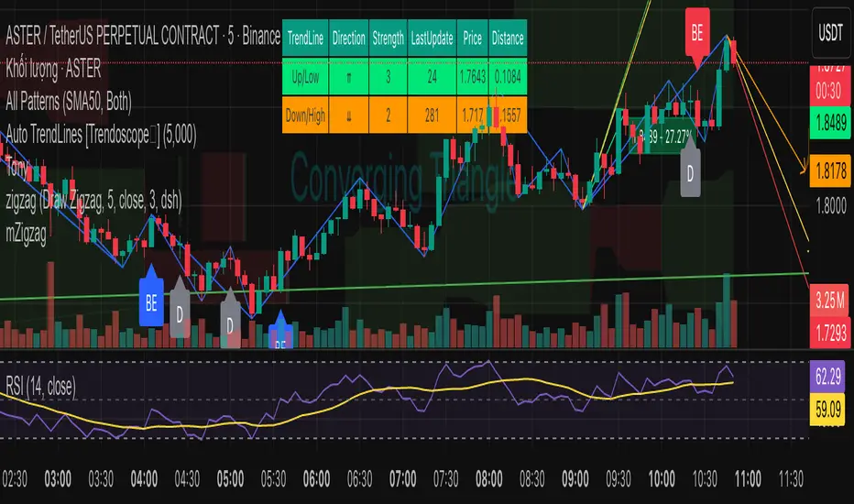
Task: Click the 0.1084 distance cell
Action: pyautogui.click(x=508, y=77)
